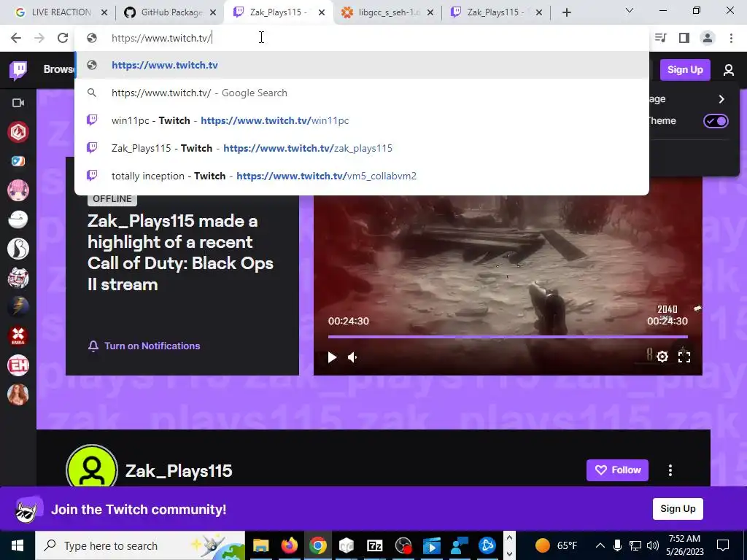747x560 pixels.
Task: Open File Explorer from the taskbar
Action: tap(260, 545)
